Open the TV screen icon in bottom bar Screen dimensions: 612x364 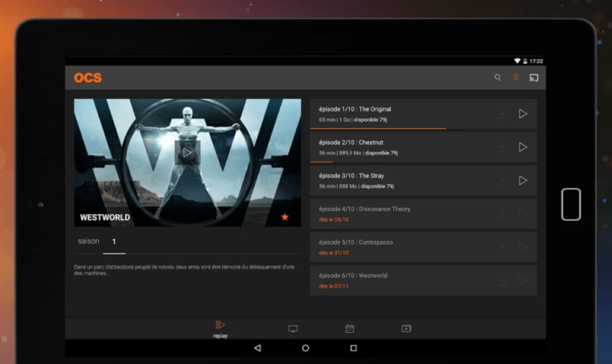pos(292,329)
